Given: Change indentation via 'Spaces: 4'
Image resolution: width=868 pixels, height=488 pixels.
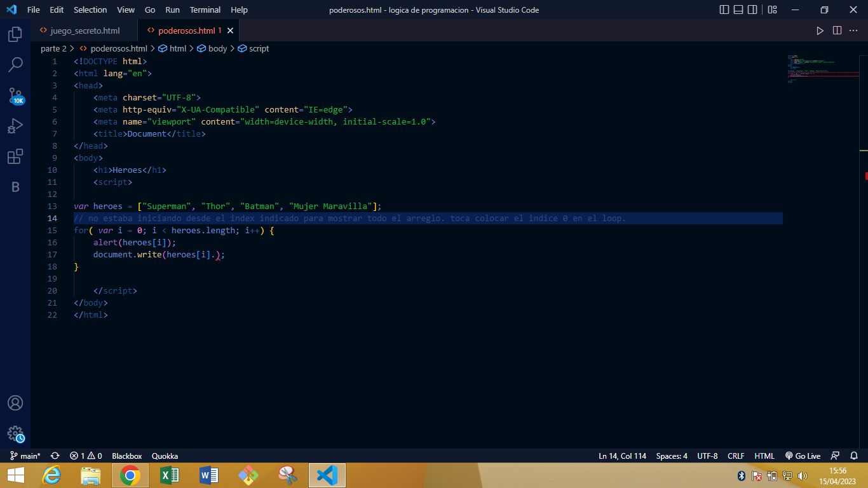Looking at the screenshot, I should pyautogui.click(x=672, y=456).
